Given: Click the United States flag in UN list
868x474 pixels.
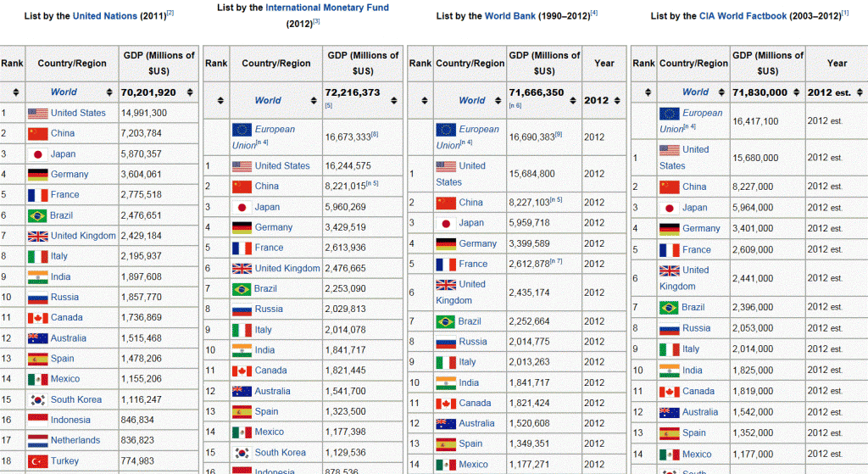Looking at the screenshot, I should click(37, 114).
